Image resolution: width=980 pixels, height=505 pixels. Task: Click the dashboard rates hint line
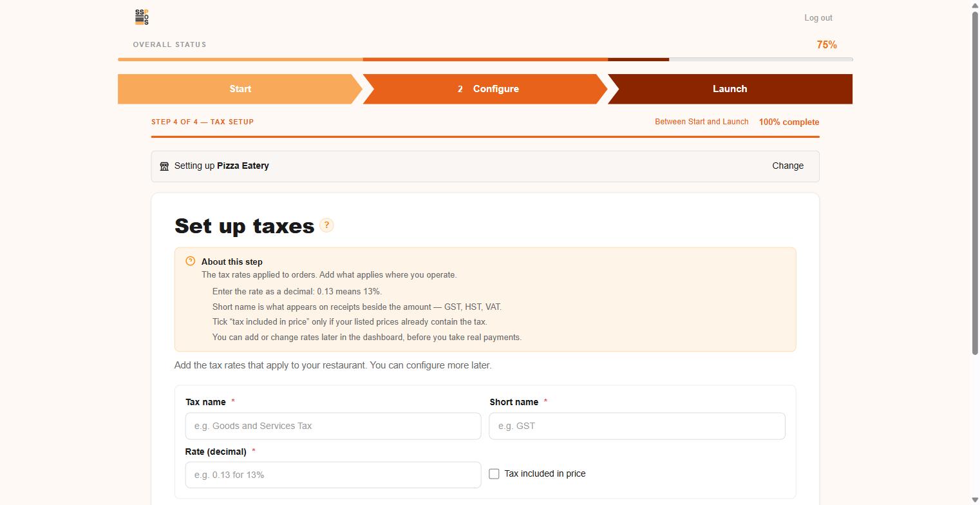coord(367,338)
